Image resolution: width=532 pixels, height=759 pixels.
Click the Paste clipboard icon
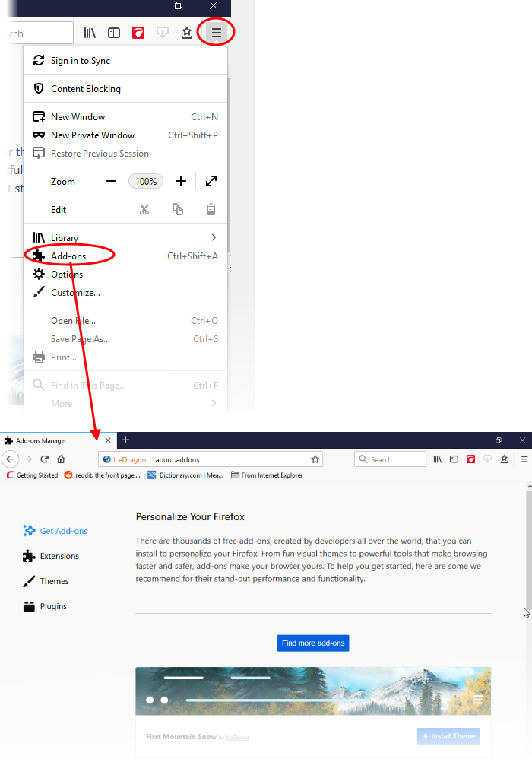[x=211, y=210]
